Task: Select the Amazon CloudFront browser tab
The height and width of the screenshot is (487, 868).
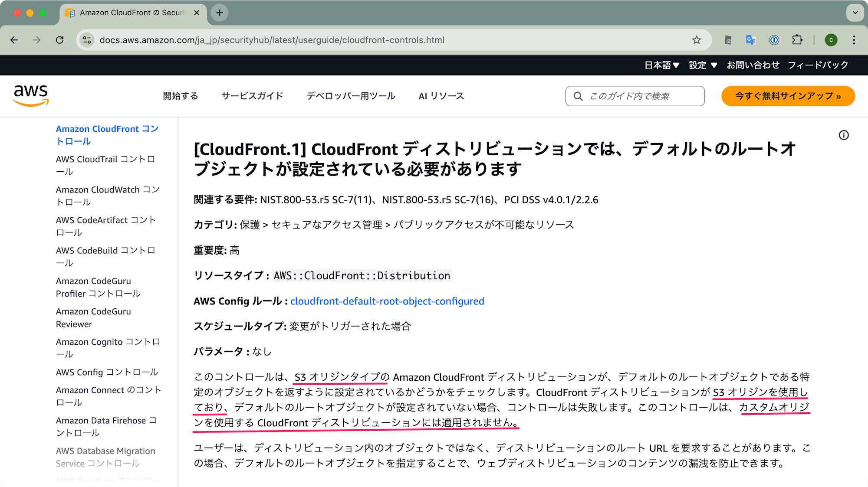Action: 133,13
